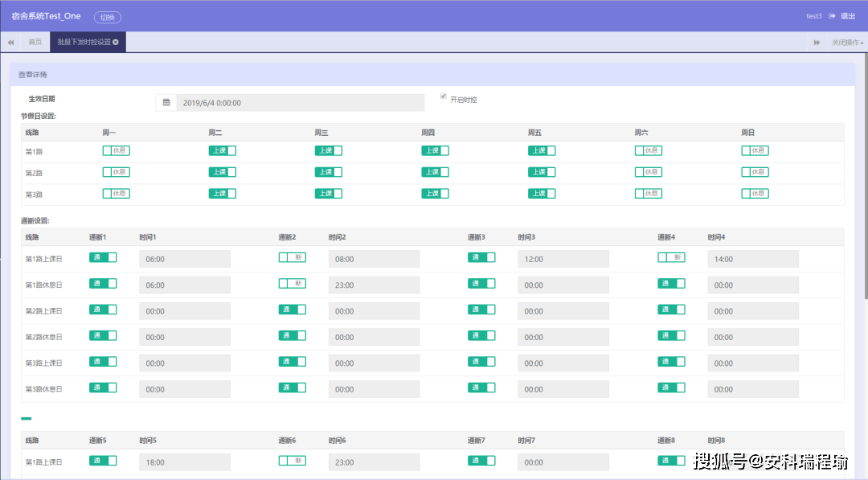
Task: Click the 周四 column header
Action: click(428, 133)
